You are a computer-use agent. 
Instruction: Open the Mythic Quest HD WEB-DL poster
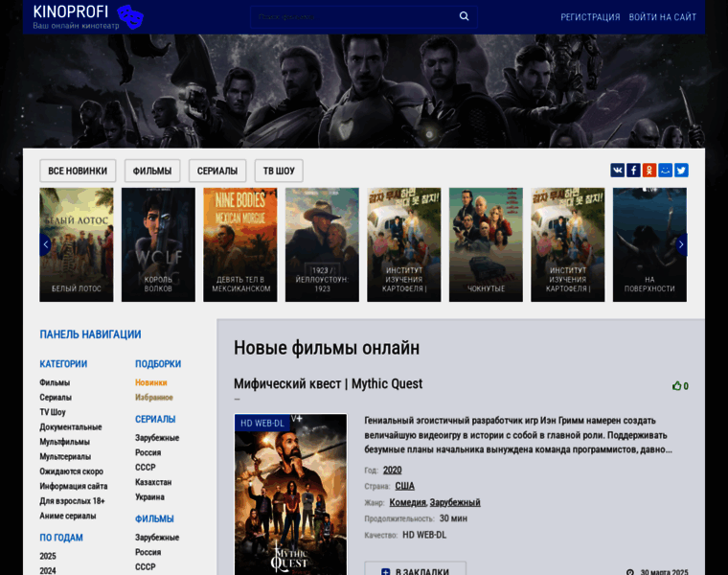click(x=290, y=494)
